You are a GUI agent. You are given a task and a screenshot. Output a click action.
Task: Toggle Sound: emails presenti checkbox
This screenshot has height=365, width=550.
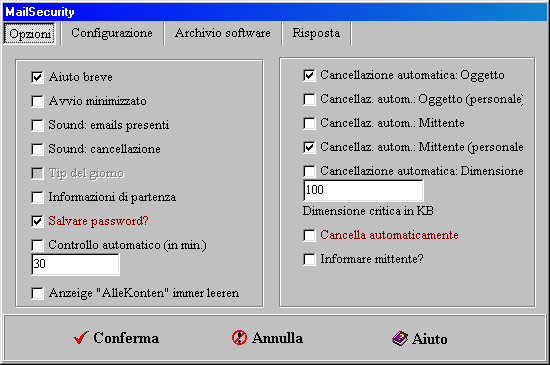(x=37, y=125)
